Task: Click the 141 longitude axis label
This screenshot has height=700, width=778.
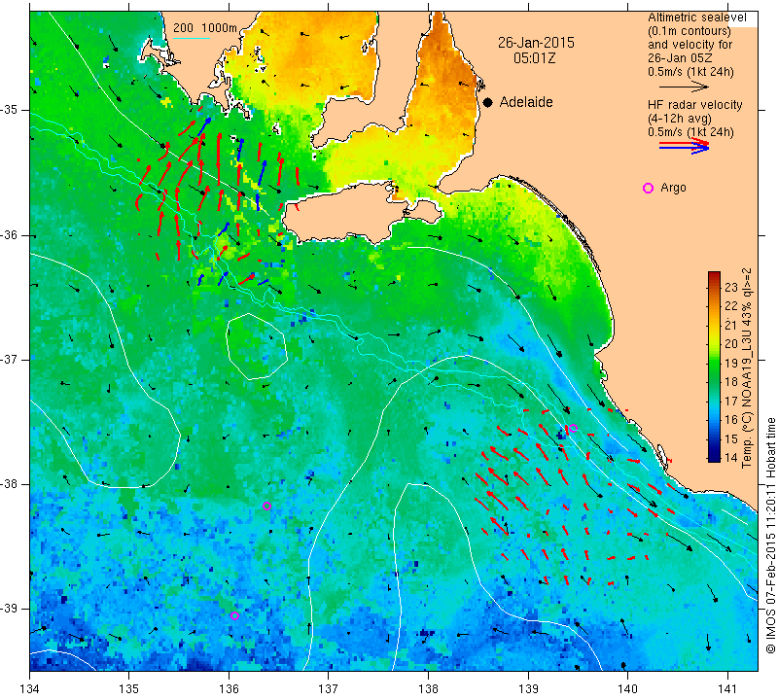Action: pyautogui.click(x=727, y=689)
